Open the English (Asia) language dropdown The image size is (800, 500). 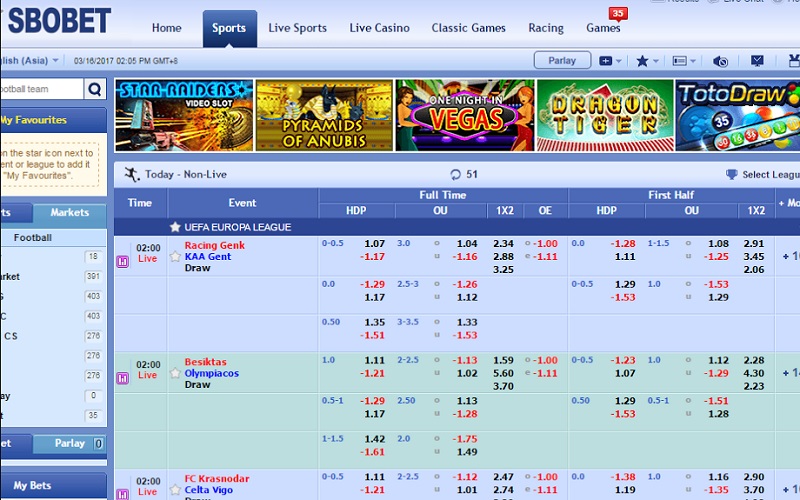(x=30, y=61)
